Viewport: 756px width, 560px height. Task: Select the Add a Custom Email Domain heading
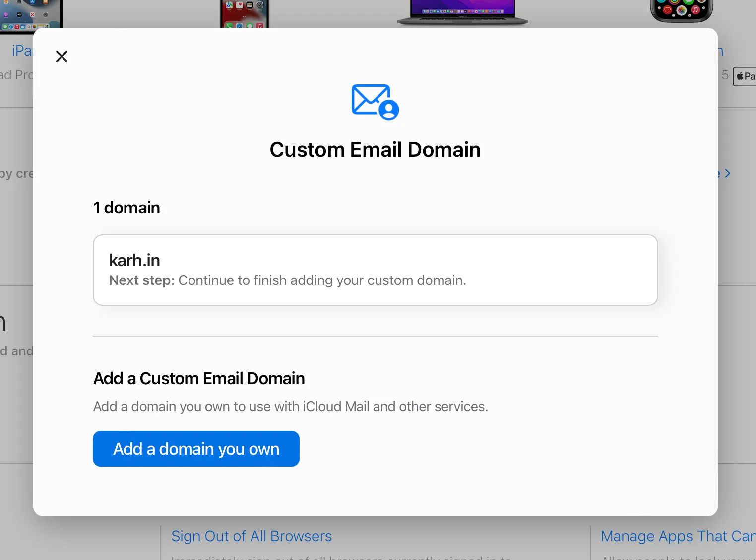pyautogui.click(x=199, y=378)
